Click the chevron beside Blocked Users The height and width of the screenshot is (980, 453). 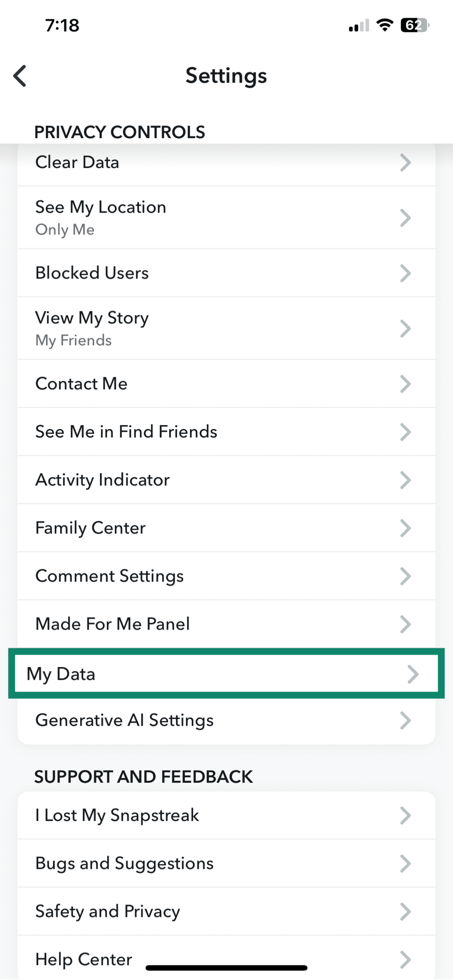[406, 273]
